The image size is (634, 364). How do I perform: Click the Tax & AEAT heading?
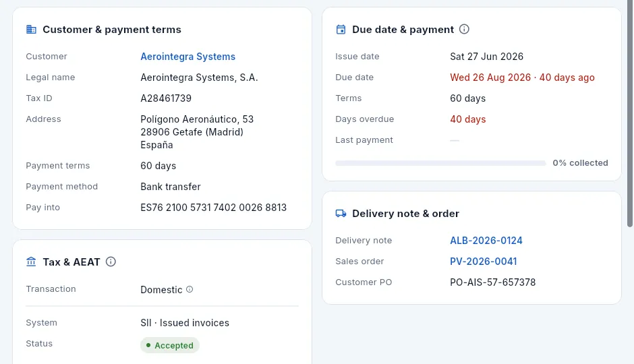[x=71, y=262]
